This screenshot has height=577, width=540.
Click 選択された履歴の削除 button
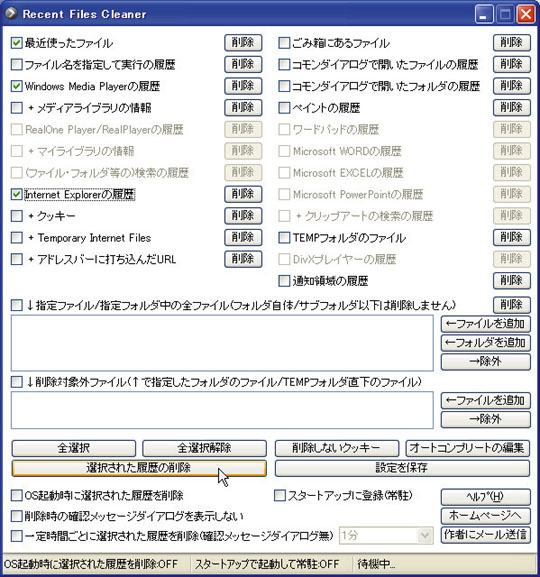click(139, 468)
